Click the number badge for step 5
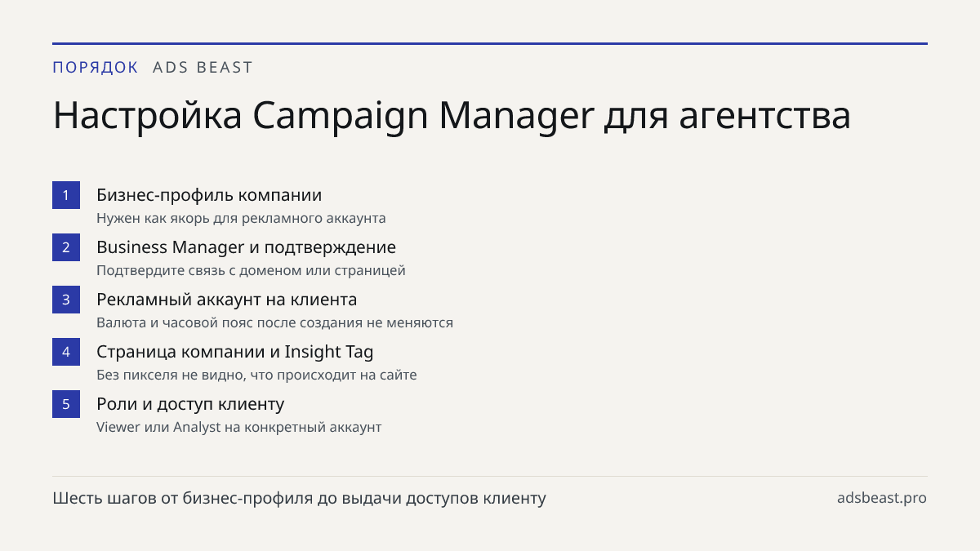Image resolution: width=980 pixels, height=551 pixels. (x=66, y=404)
